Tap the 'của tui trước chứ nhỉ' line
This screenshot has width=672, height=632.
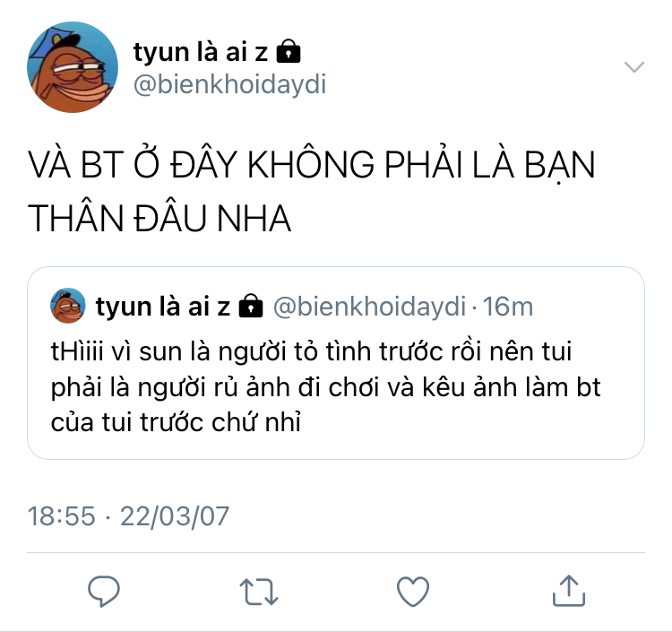click(176, 422)
